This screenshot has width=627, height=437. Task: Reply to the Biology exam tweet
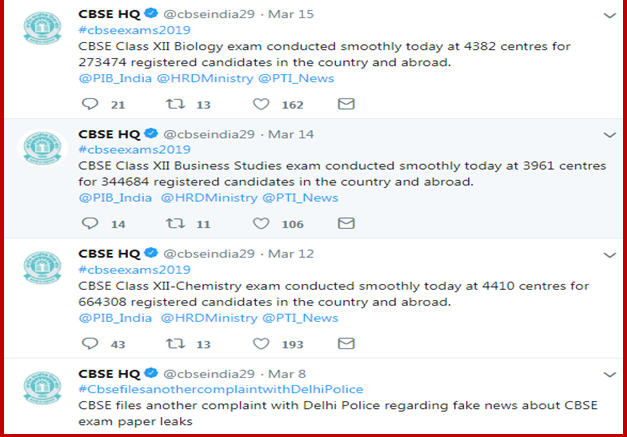pos(90,104)
